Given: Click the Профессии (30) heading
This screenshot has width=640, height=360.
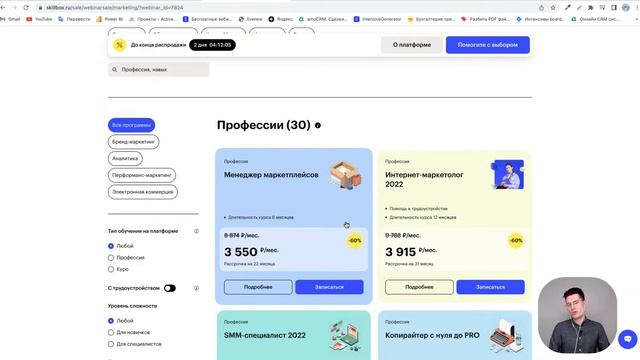Looking at the screenshot, I should click(264, 125).
